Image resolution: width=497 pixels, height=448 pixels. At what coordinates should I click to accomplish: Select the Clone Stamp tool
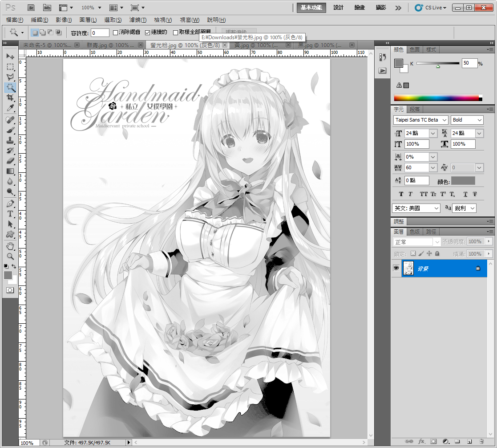10,140
